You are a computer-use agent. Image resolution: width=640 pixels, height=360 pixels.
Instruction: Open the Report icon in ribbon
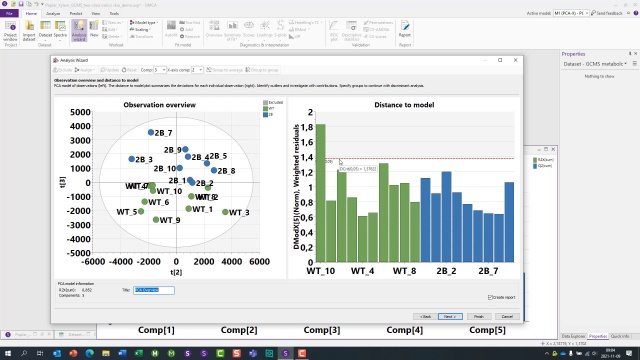(x=404, y=29)
